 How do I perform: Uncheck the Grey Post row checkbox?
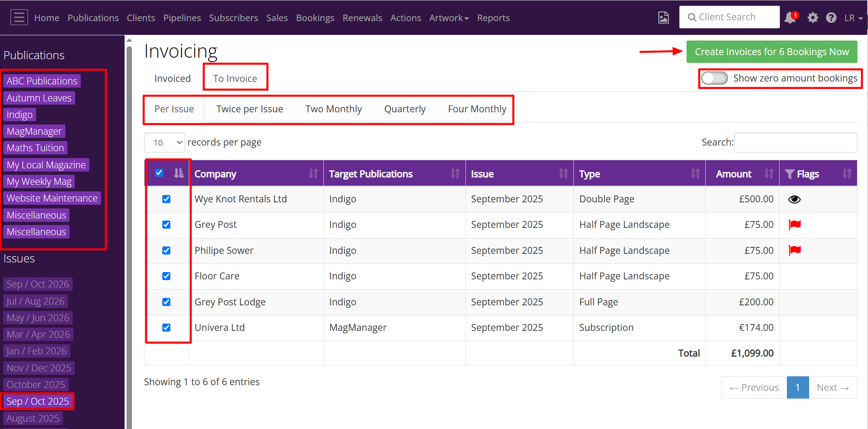pyautogui.click(x=166, y=225)
